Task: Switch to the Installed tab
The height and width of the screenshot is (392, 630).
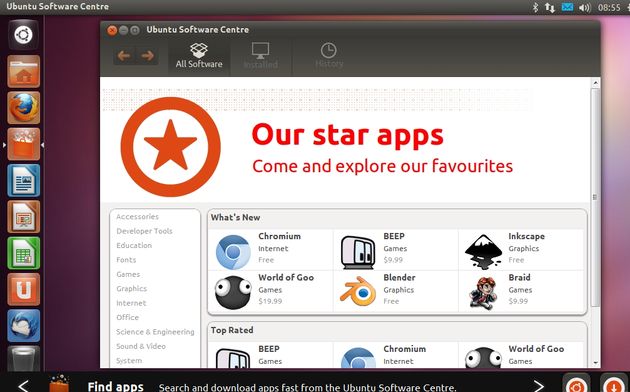Action: point(260,56)
